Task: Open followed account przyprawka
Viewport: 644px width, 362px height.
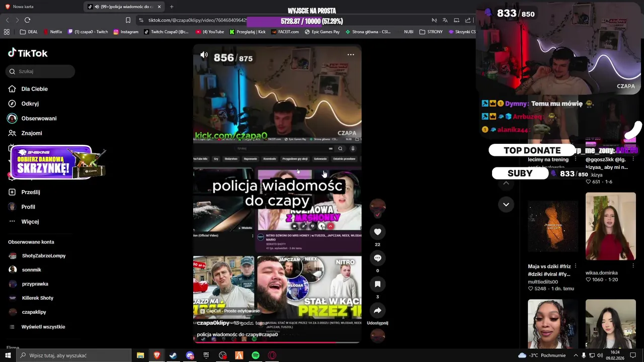Action: click(35, 284)
